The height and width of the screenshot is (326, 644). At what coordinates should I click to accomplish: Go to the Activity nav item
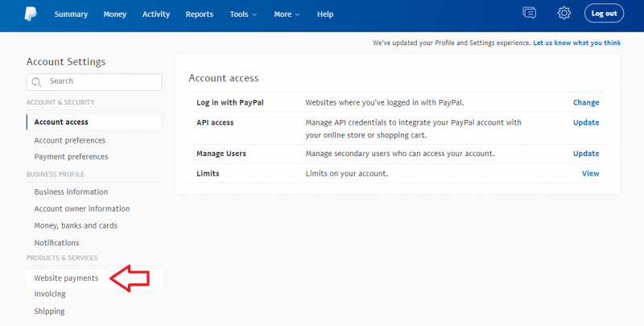(x=156, y=14)
